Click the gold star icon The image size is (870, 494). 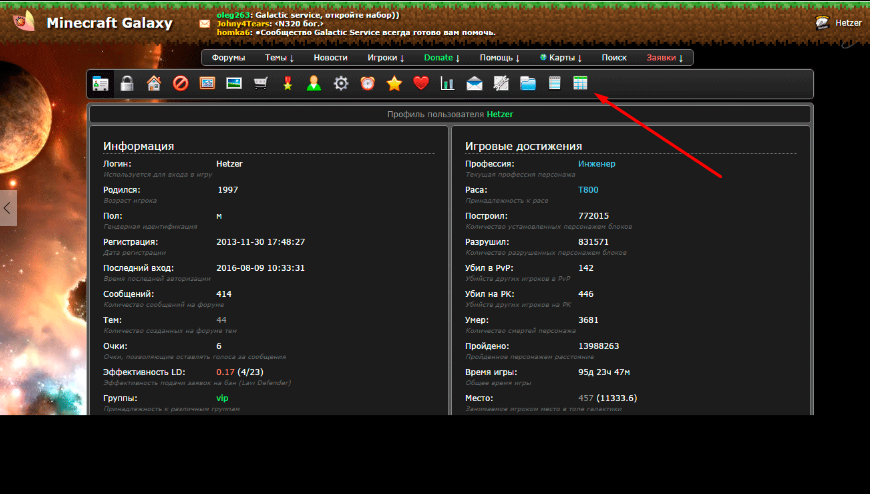[394, 84]
